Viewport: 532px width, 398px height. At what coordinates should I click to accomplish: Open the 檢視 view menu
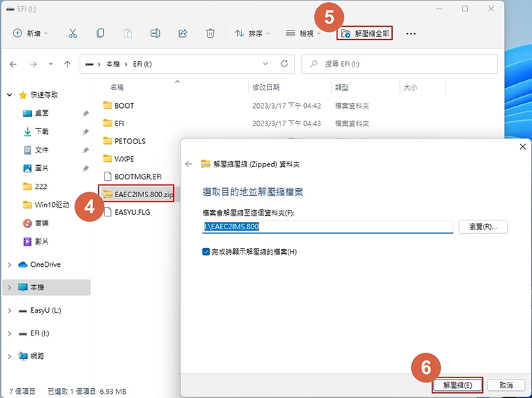pos(303,33)
